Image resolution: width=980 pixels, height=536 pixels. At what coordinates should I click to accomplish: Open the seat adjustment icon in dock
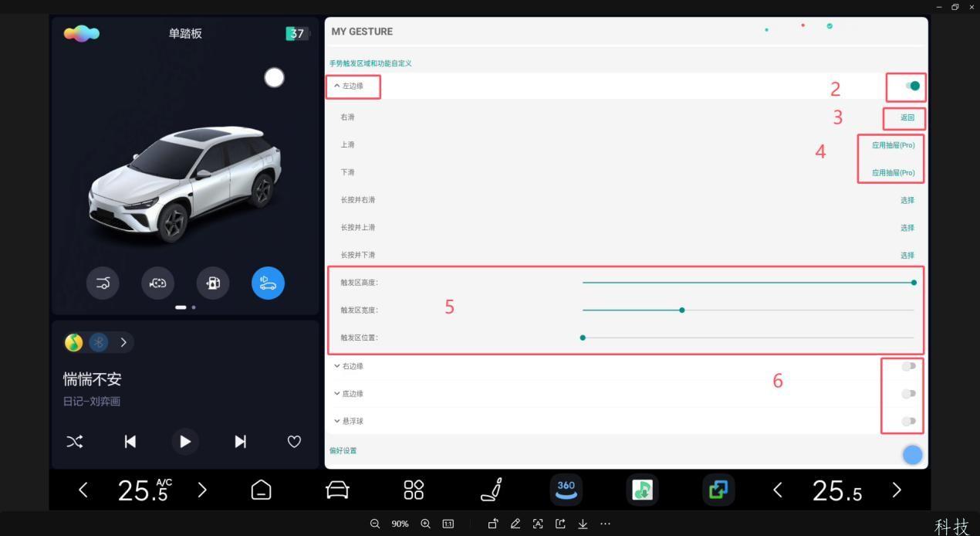tap(492, 490)
